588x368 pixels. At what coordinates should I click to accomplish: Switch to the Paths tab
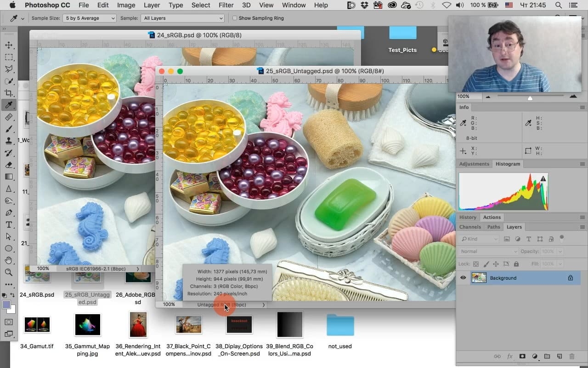(x=493, y=227)
